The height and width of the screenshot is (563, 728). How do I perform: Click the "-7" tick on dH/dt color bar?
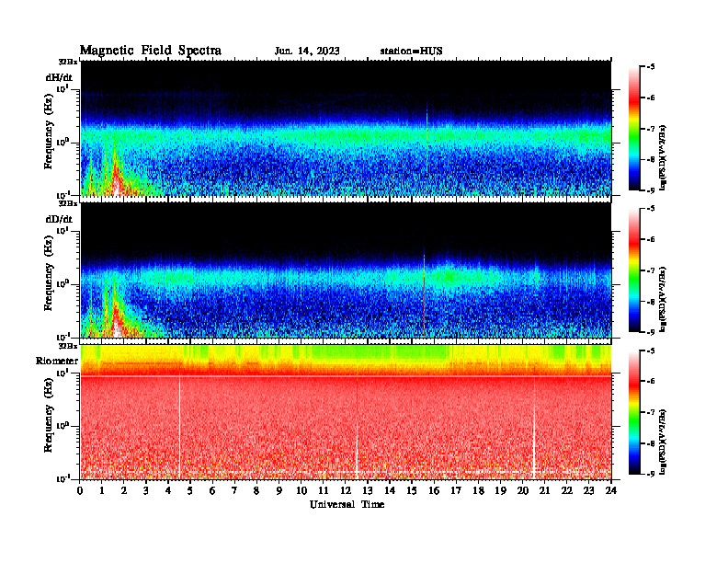[x=651, y=129]
